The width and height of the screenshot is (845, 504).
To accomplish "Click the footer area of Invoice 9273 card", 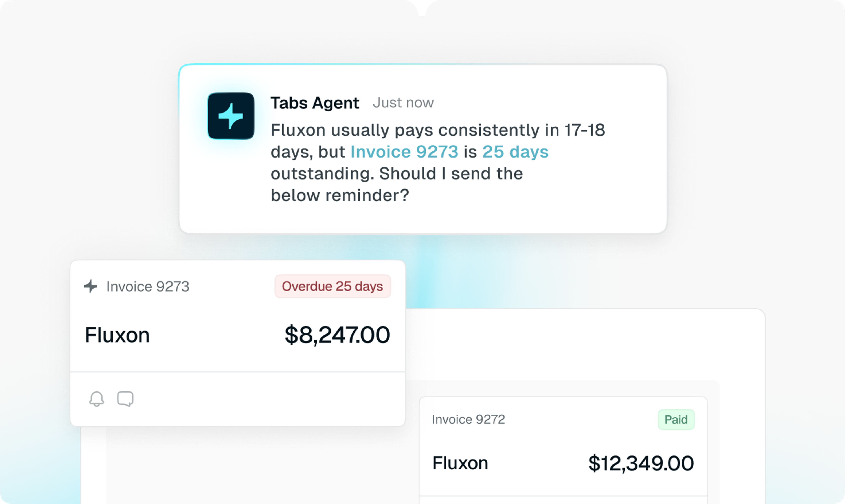I will tap(238, 399).
